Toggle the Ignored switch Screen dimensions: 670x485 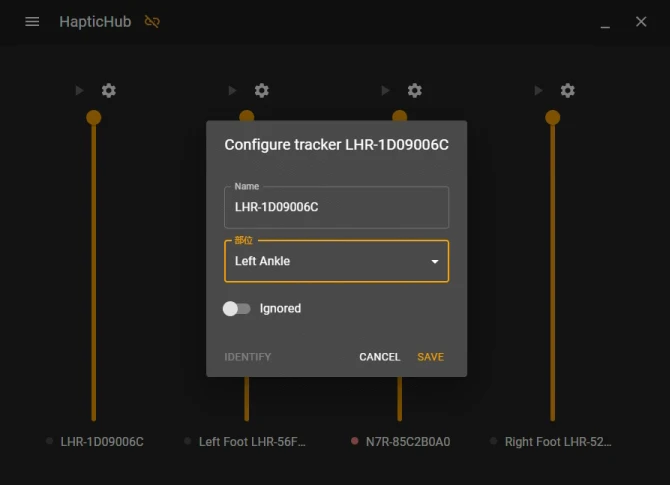pyautogui.click(x=236, y=309)
